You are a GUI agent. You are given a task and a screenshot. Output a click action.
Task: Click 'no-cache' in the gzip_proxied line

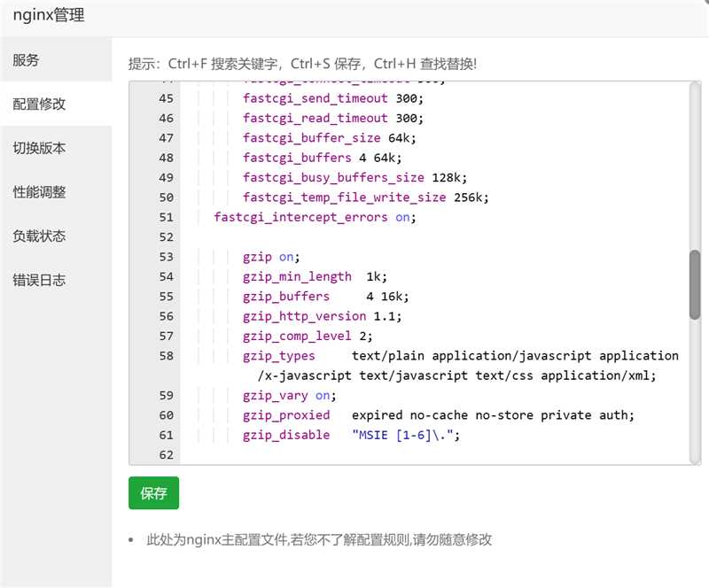[x=439, y=415]
